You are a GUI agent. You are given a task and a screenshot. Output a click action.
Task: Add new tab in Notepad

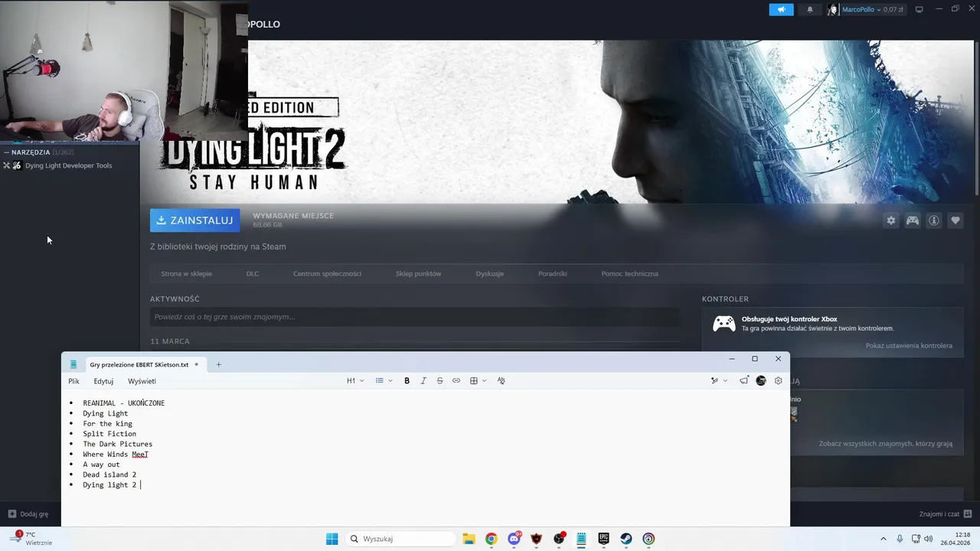[x=218, y=364]
